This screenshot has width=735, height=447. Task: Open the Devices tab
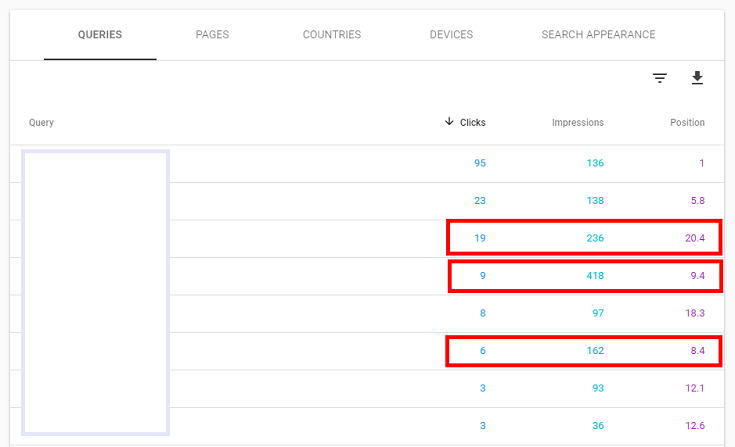coord(451,35)
